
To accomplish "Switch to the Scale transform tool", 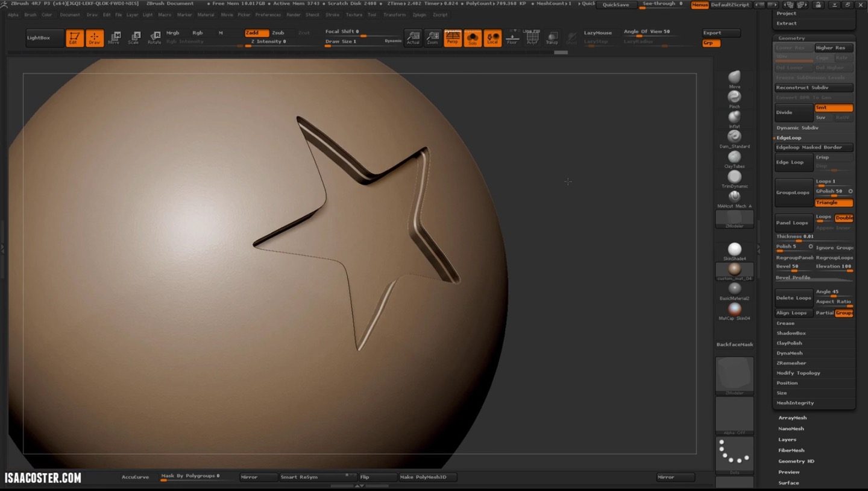I will [x=134, y=38].
